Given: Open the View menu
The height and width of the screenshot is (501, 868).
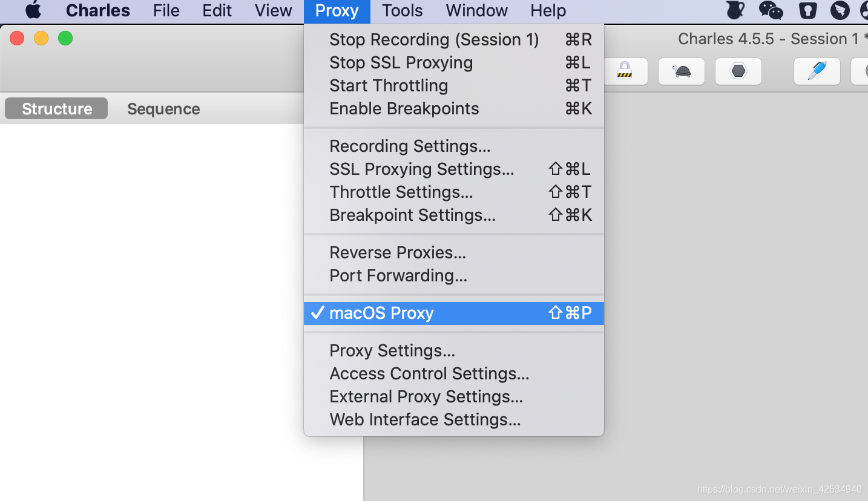Looking at the screenshot, I should (x=274, y=10).
